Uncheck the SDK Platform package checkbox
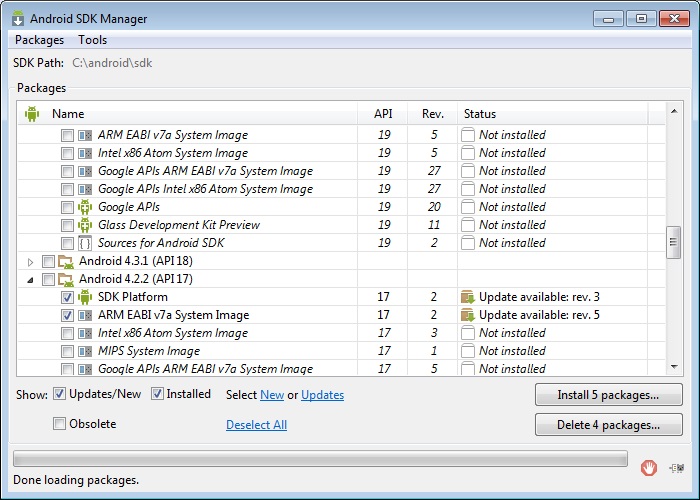The width and height of the screenshot is (700, 500). (x=67, y=297)
